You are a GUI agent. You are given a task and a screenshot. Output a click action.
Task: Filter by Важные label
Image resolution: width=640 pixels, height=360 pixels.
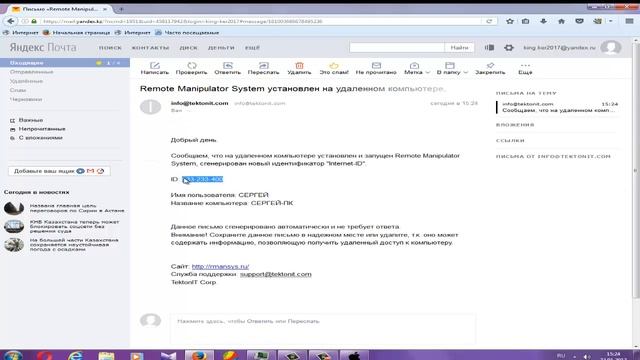[31, 120]
